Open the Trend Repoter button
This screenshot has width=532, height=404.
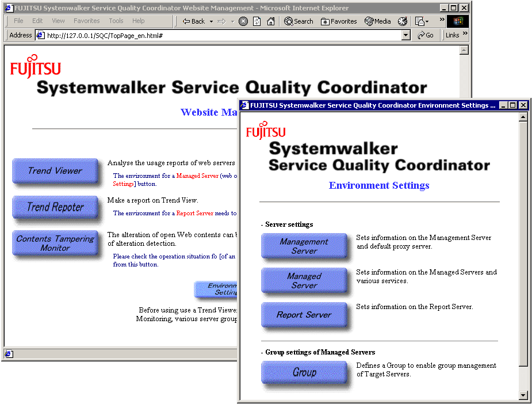[55, 207]
